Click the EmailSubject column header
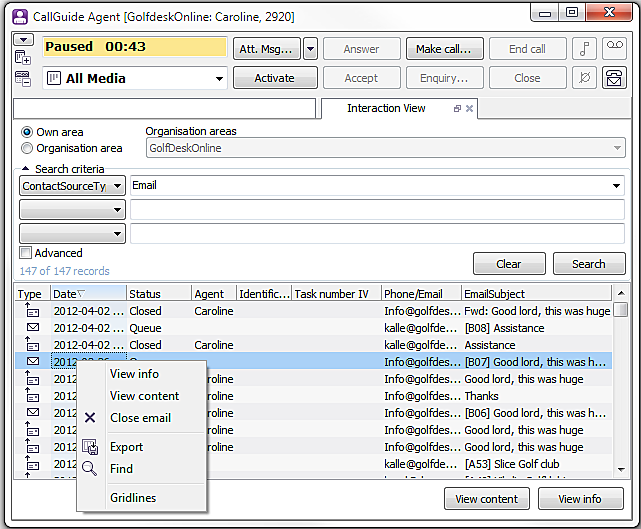 click(536, 294)
